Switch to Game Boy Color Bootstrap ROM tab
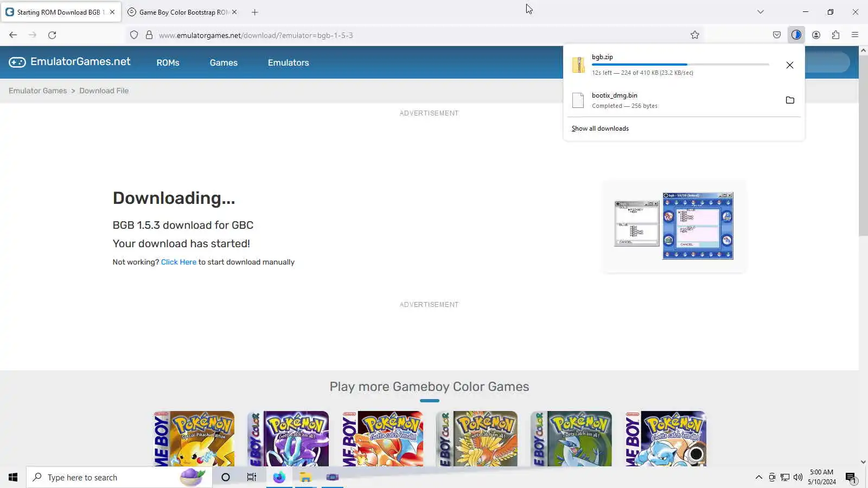The height and width of the screenshot is (488, 868). tap(184, 12)
